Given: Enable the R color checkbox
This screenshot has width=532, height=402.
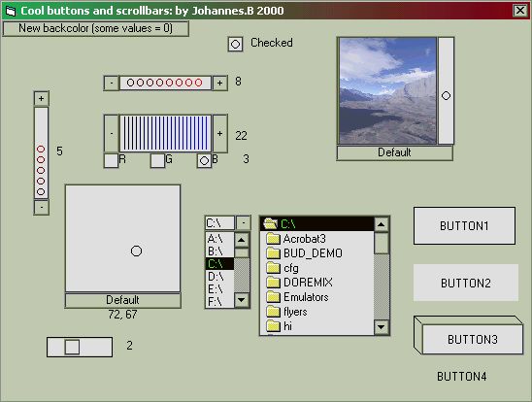Looking at the screenshot, I should pos(111,161).
